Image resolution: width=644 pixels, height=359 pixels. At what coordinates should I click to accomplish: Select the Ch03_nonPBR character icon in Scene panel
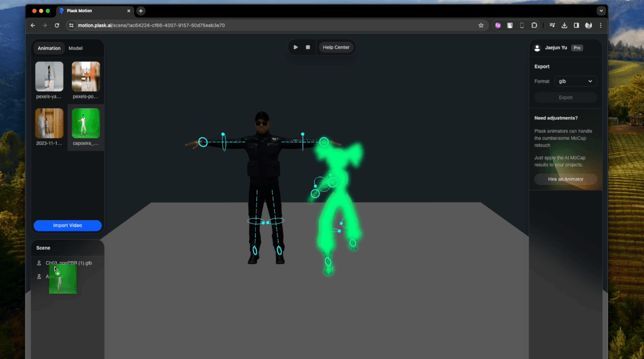tap(39, 263)
